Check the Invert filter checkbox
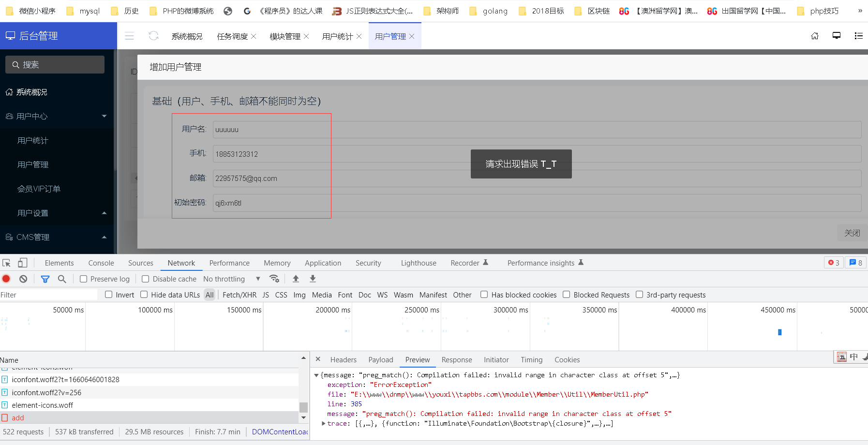This screenshot has width=868, height=445. 108,295
